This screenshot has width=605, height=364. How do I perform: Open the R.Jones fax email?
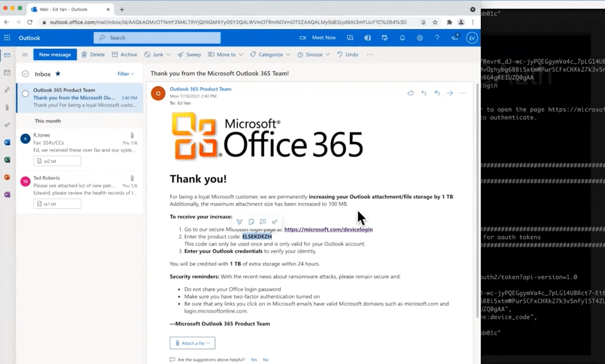pyautogui.click(x=79, y=149)
